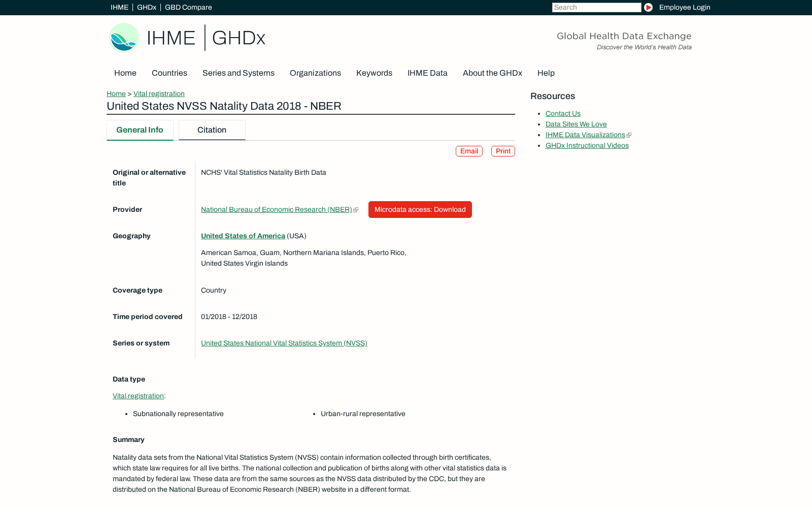This screenshot has width=812, height=508.
Task: Open GHDx Instructional Videos link
Action: (587, 145)
